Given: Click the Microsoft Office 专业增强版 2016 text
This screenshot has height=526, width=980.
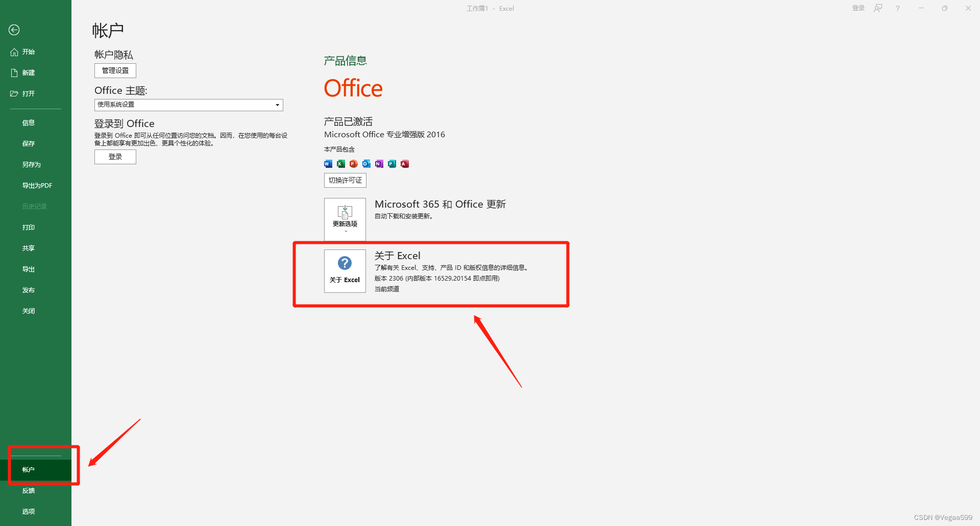Looking at the screenshot, I should coord(385,135).
